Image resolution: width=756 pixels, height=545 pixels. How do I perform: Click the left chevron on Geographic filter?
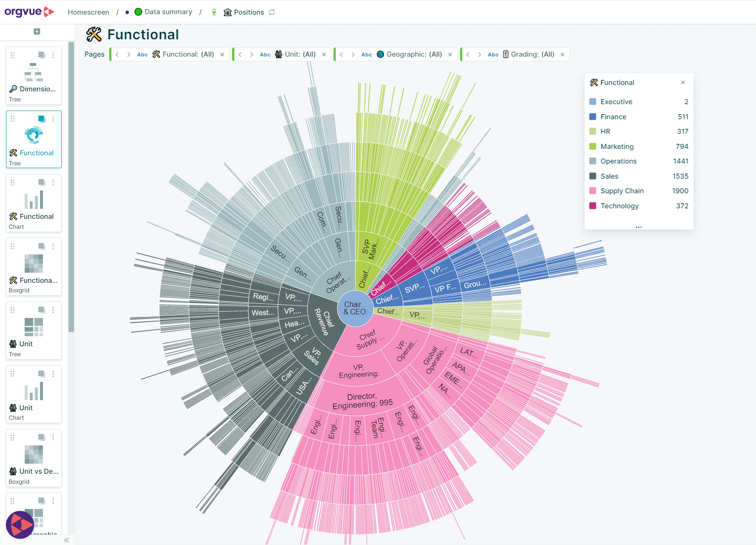[342, 54]
